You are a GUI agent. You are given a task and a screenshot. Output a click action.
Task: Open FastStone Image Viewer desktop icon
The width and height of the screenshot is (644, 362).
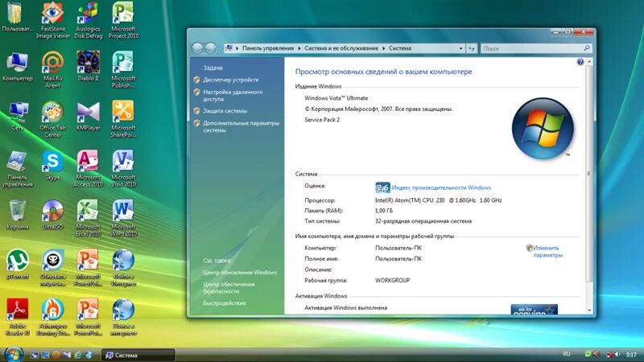52,21
